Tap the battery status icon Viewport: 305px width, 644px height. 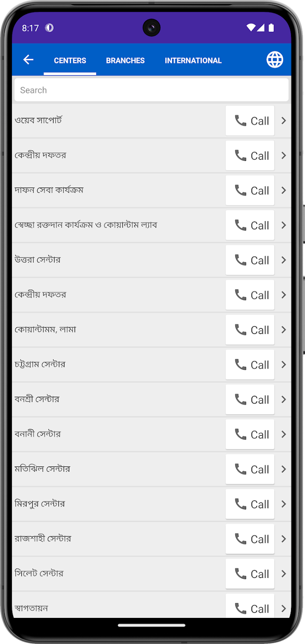point(271,28)
